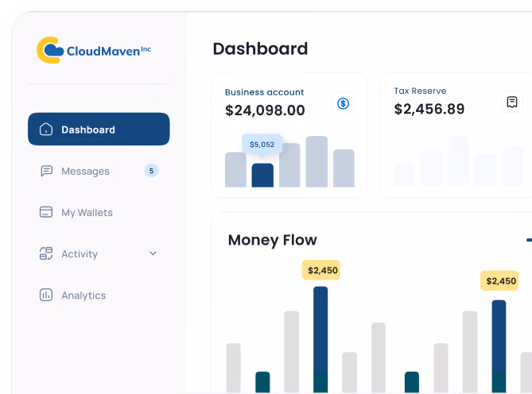Click the Tax Reserve label
532x394 pixels.
(x=420, y=91)
